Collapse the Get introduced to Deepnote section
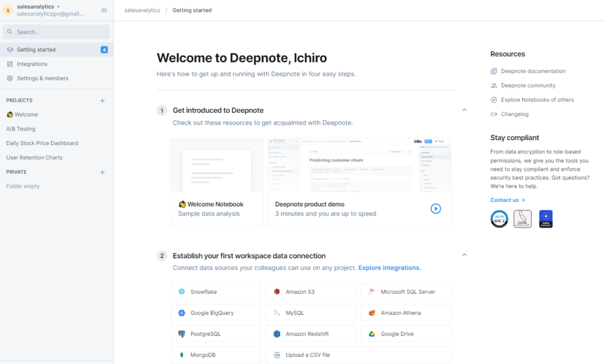The width and height of the screenshot is (605, 364). 464,110
